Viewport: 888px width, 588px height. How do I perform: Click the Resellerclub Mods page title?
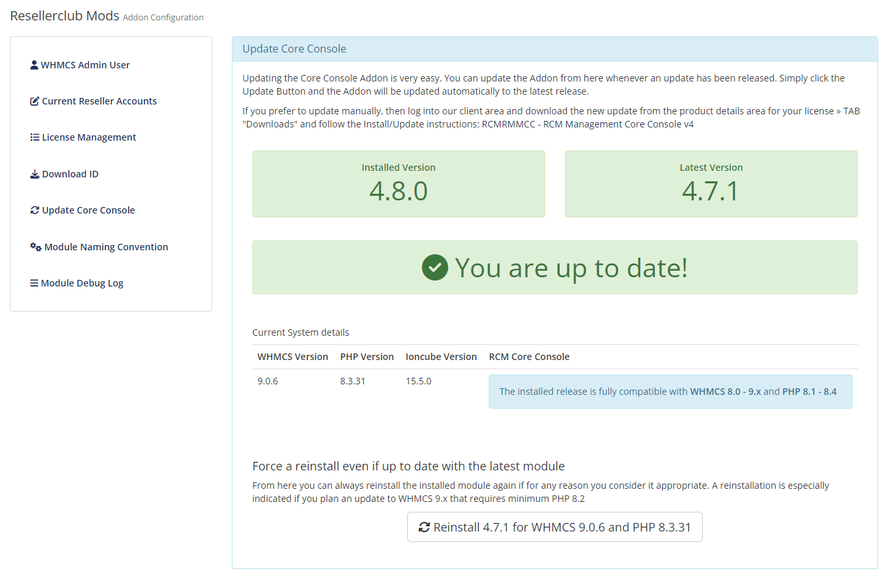pos(65,15)
